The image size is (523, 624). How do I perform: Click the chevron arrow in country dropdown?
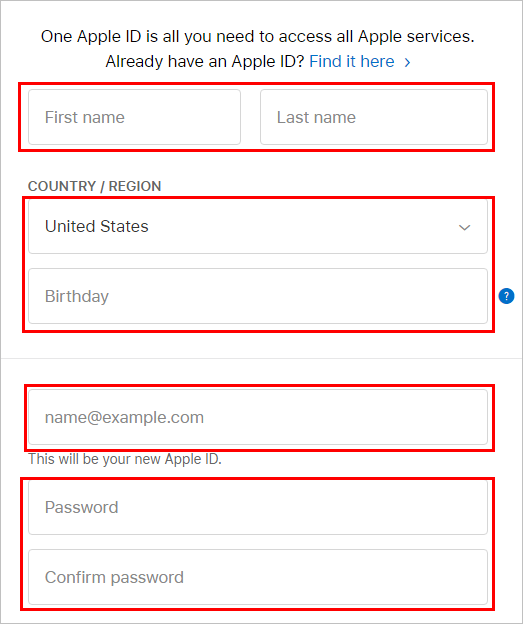[x=464, y=228]
